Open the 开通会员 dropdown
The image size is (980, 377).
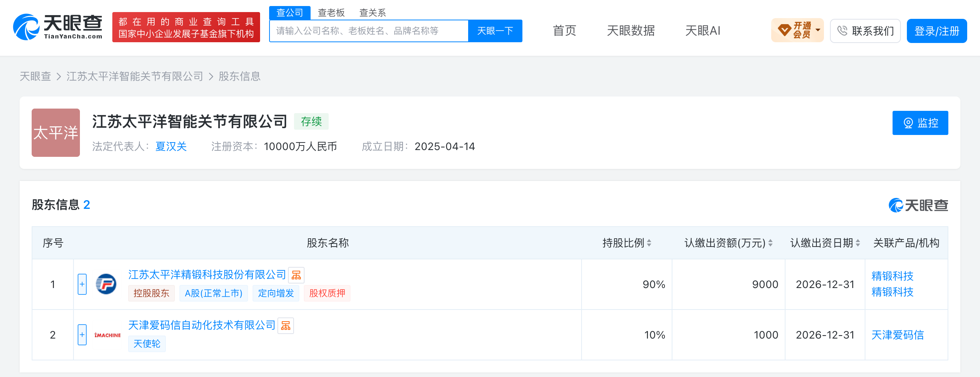(x=798, y=30)
